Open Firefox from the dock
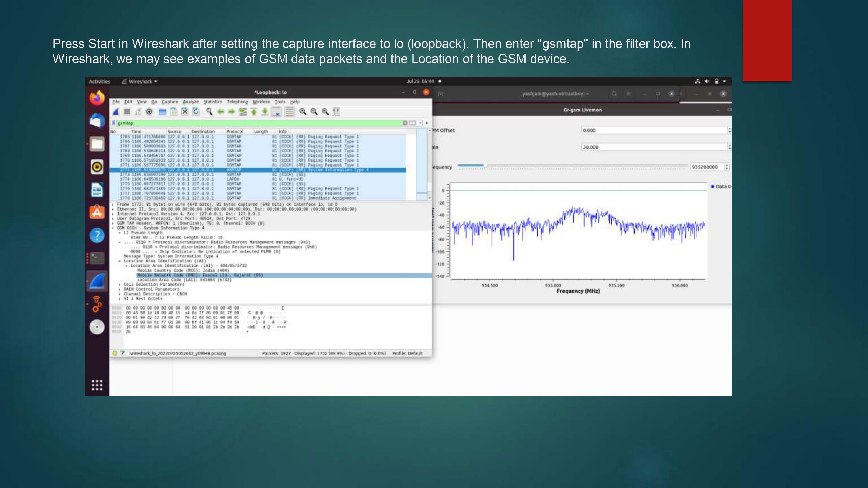The image size is (868, 488). pos(97,99)
